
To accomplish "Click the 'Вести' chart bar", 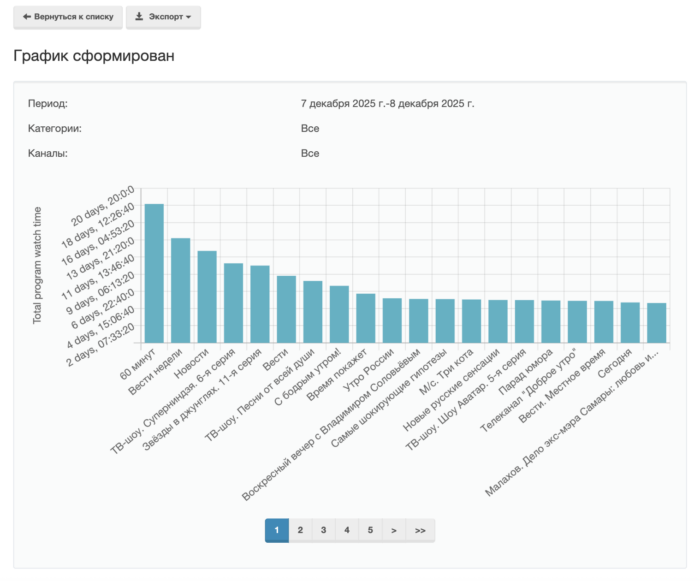I will coord(286,309).
